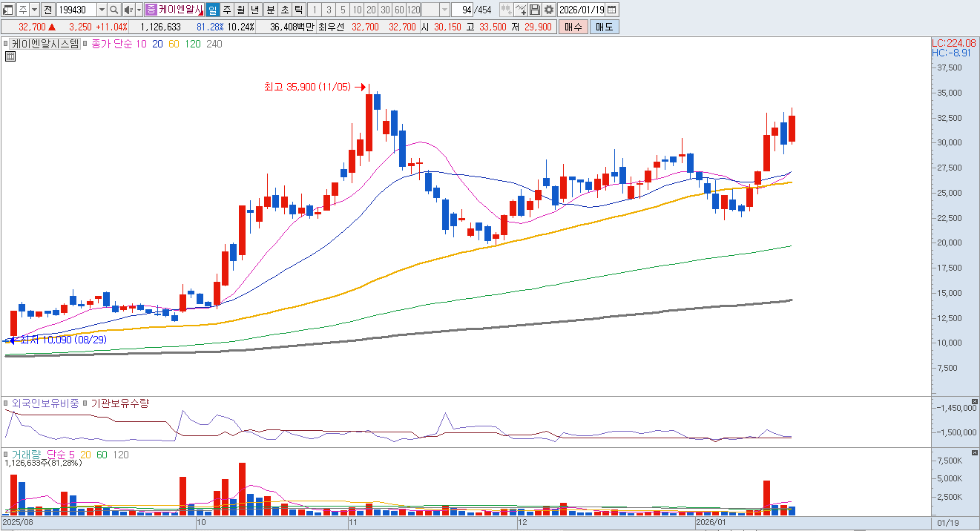Toggle the 외국인보유비중 indicator marker
This screenshot has width=980, height=531.
(7, 403)
